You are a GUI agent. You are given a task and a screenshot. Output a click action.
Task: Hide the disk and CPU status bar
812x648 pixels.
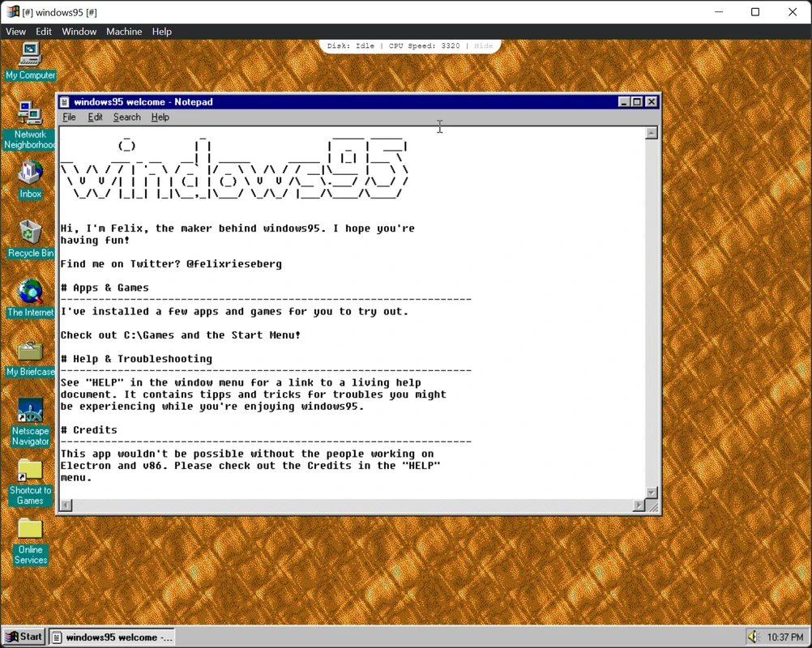484,46
